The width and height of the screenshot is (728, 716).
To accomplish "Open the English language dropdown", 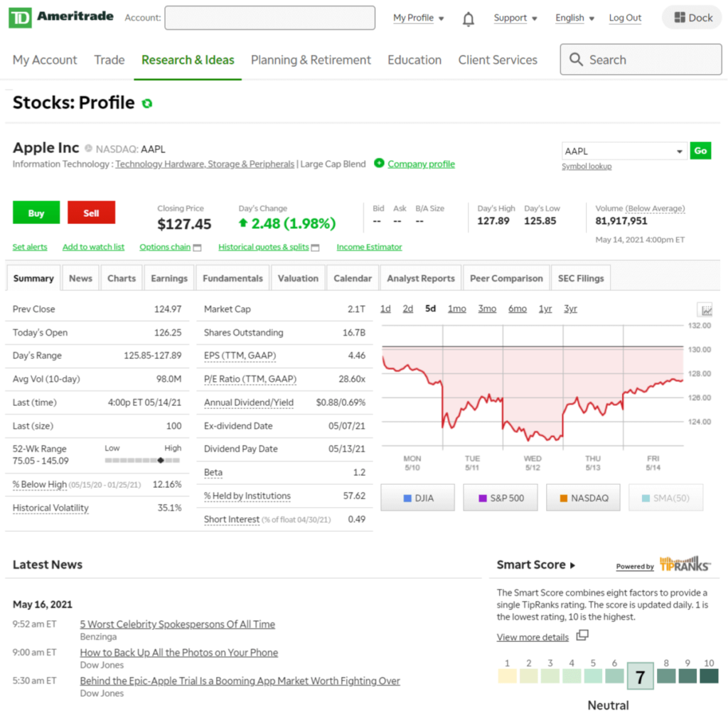I will (574, 18).
